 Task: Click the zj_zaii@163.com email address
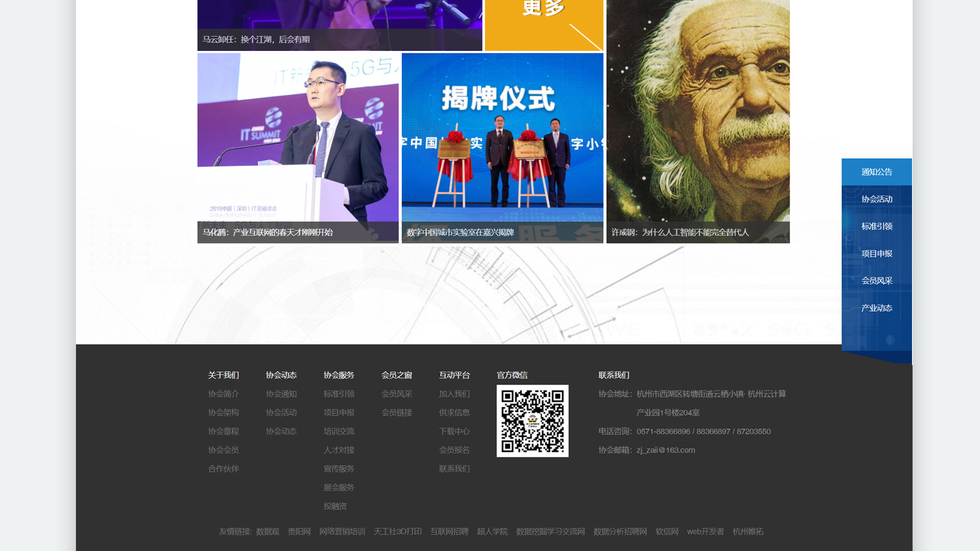pyautogui.click(x=665, y=450)
